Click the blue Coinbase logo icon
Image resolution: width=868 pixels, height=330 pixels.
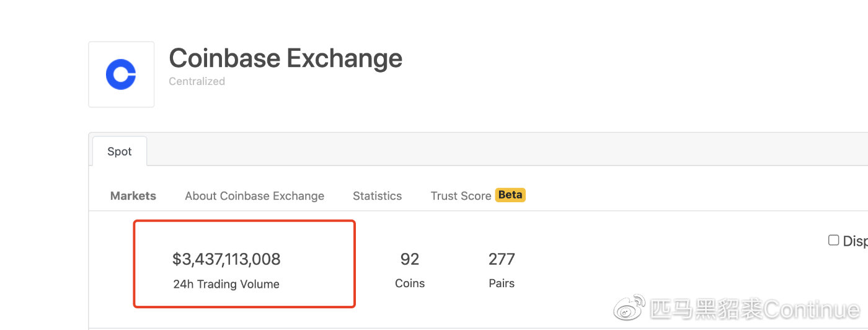point(121,74)
